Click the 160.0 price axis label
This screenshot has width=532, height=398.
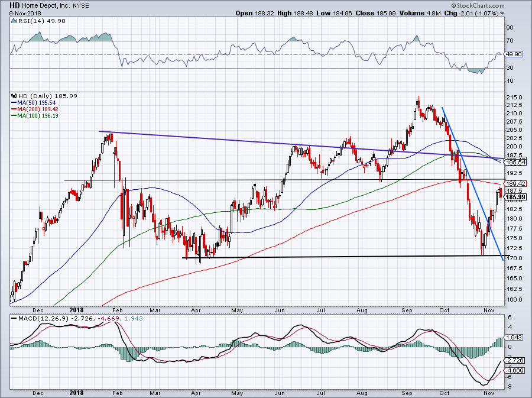tap(514, 300)
